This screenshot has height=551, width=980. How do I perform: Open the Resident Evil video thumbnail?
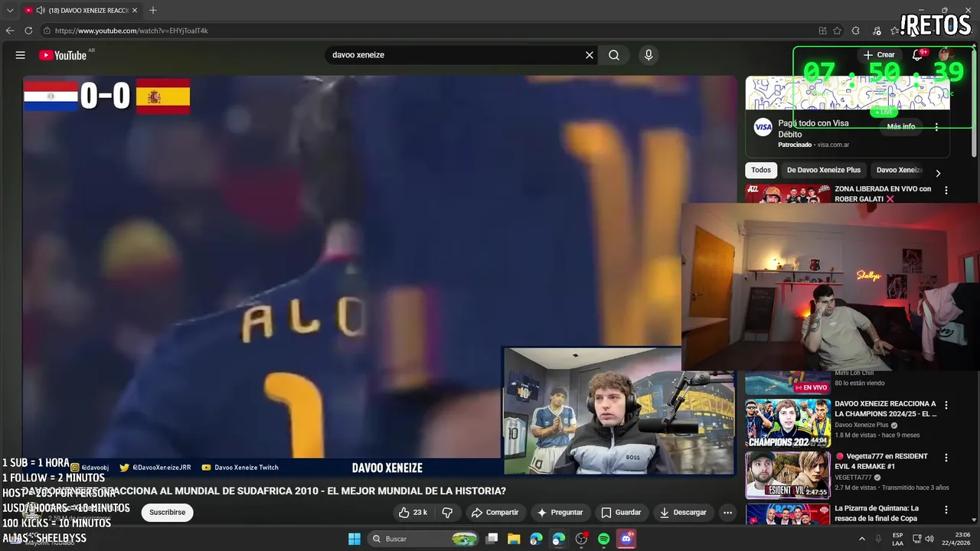click(787, 475)
